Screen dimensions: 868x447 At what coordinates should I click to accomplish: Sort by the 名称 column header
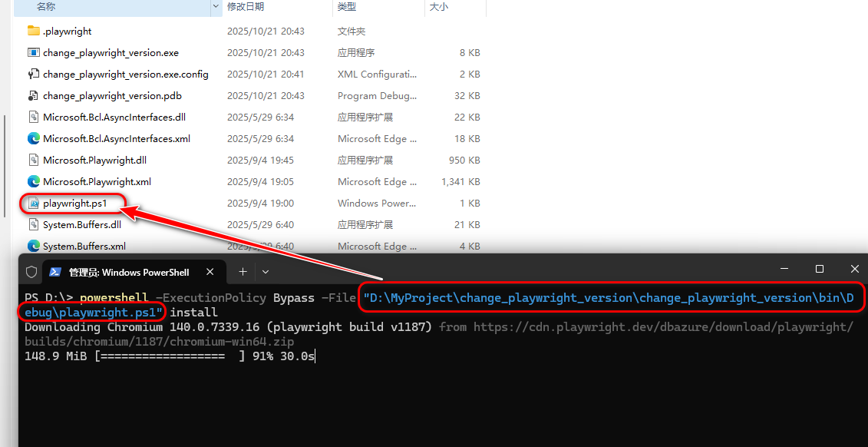(x=46, y=7)
